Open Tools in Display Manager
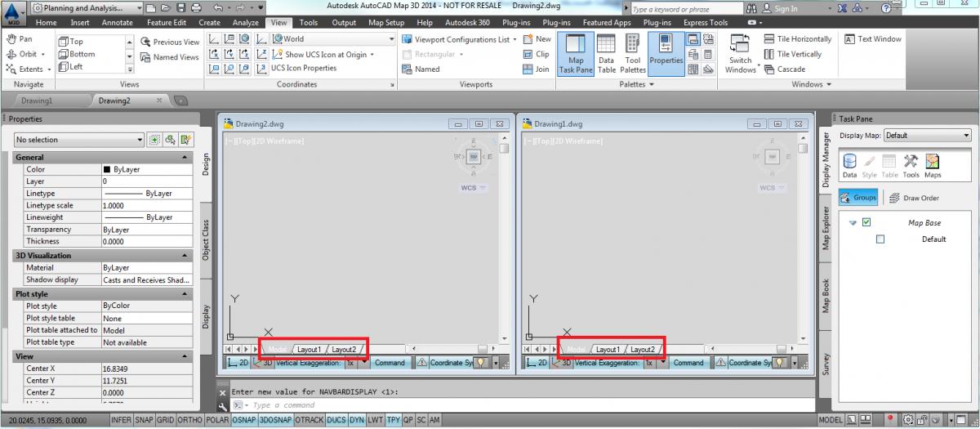This screenshot has height=429, width=980. pyautogui.click(x=911, y=165)
